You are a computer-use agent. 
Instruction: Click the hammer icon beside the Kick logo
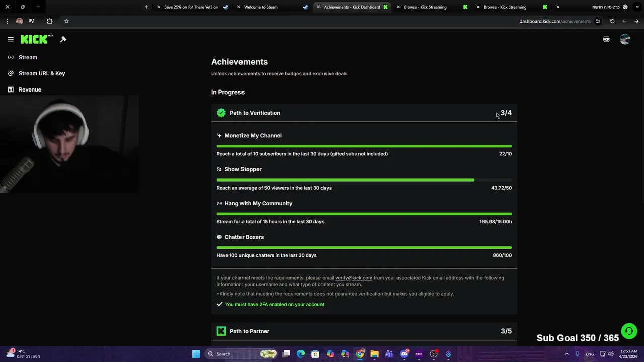click(x=63, y=39)
